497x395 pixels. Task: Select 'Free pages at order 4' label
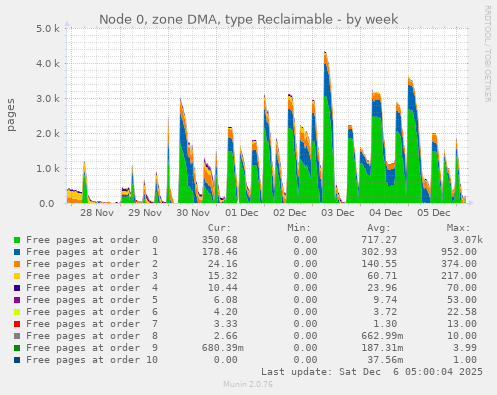tap(92, 288)
